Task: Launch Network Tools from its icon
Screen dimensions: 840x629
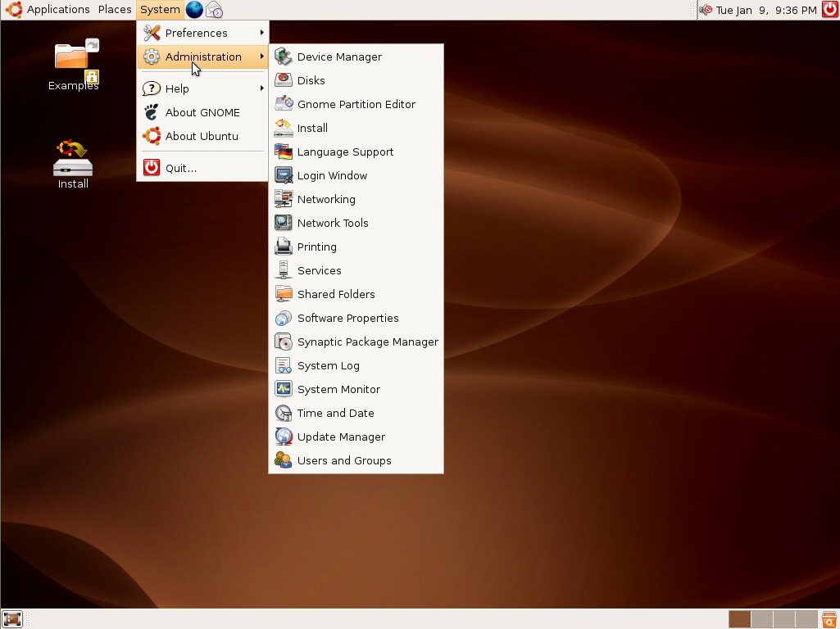Action: tap(284, 223)
